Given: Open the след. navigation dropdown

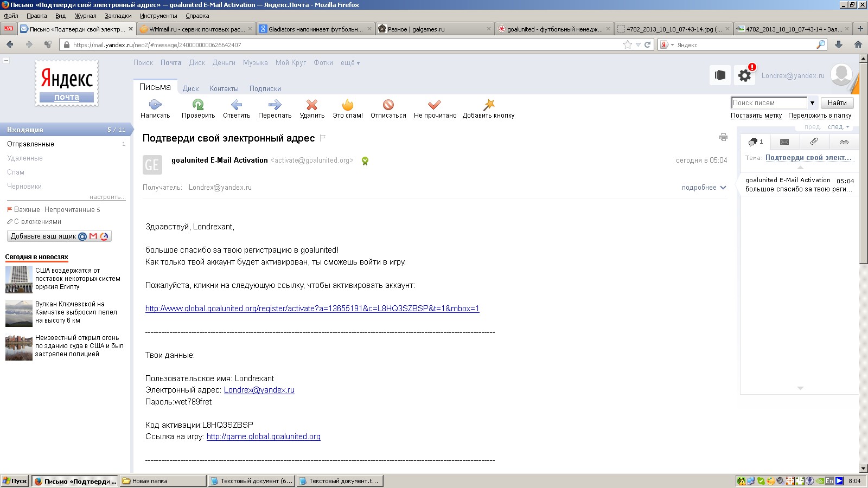Looking at the screenshot, I should 838,127.
